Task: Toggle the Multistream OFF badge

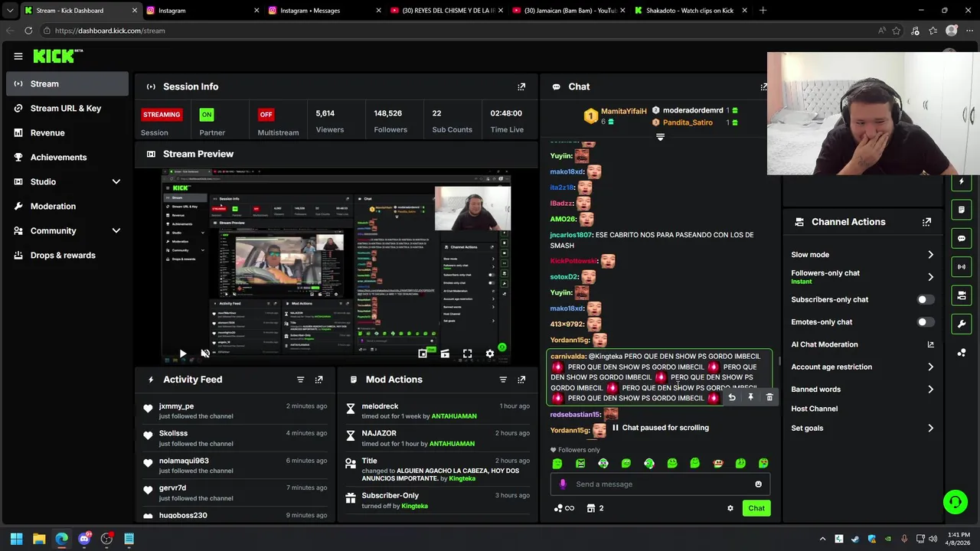Action: tap(266, 114)
